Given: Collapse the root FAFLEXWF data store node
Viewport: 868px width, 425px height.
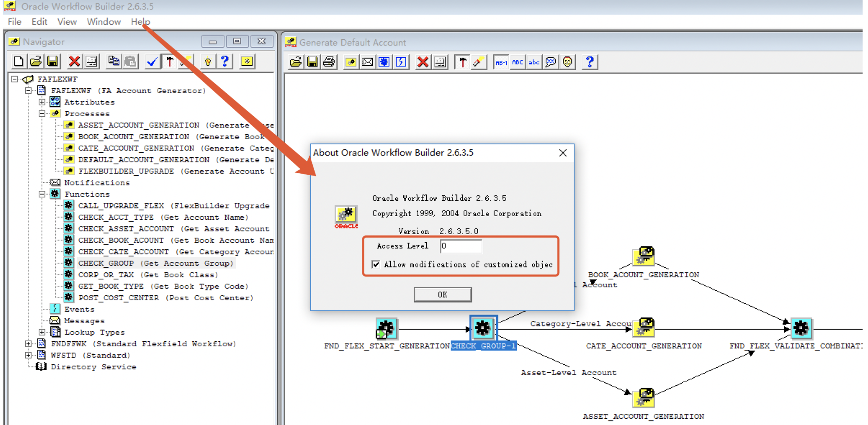Looking at the screenshot, I should [x=14, y=79].
